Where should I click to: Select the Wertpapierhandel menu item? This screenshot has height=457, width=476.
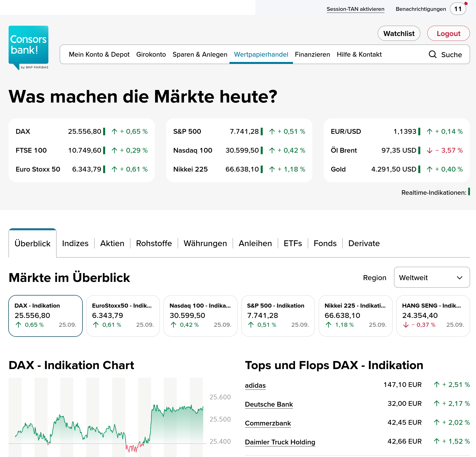click(x=261, y=54)
